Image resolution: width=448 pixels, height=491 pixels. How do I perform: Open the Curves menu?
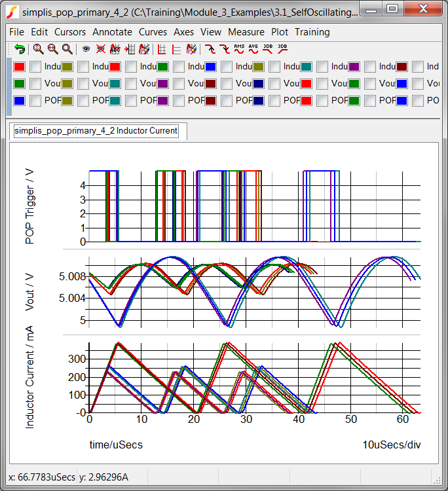(x=153, y=32)
